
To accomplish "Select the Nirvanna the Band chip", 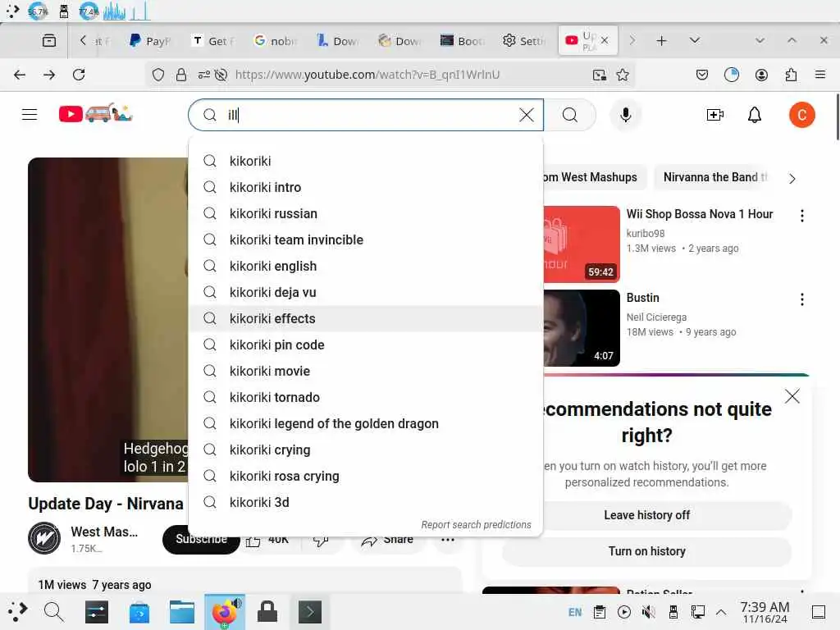I will [714, 177].
